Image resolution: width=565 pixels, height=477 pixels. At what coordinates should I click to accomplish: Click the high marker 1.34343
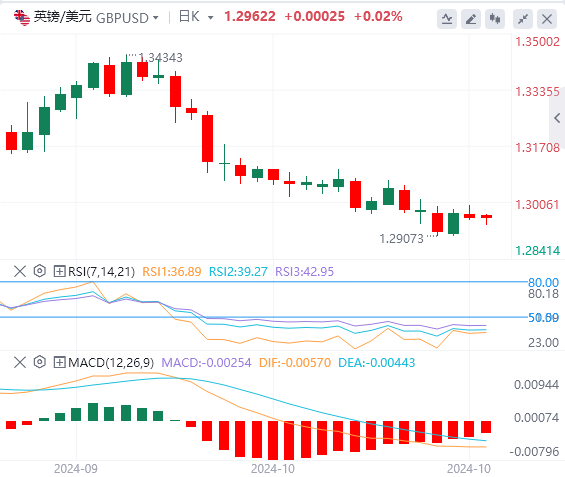click(160, 58)
